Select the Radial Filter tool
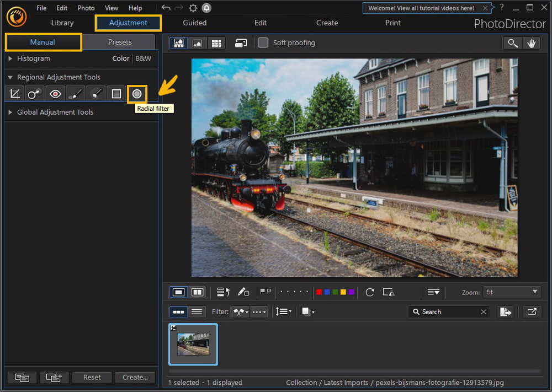552x392 pixels. coord(136,93)
